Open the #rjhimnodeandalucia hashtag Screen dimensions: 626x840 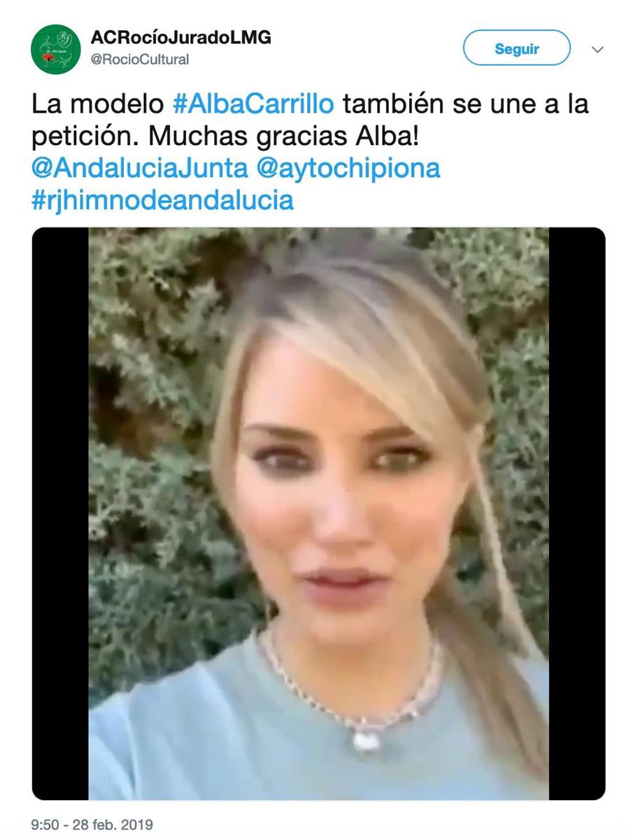point(162,201)
